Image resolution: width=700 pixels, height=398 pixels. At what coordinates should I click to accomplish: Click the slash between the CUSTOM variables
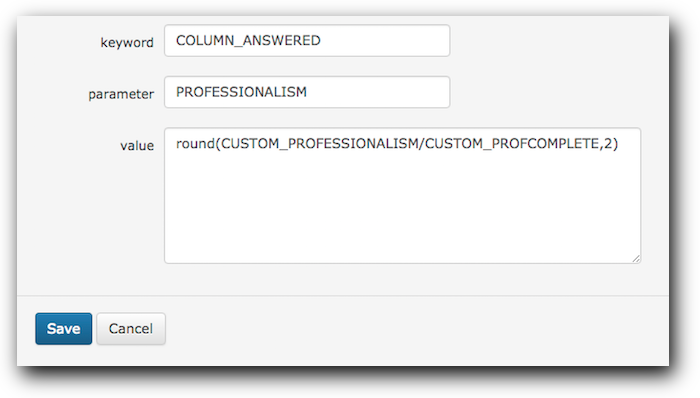(421, 144)
